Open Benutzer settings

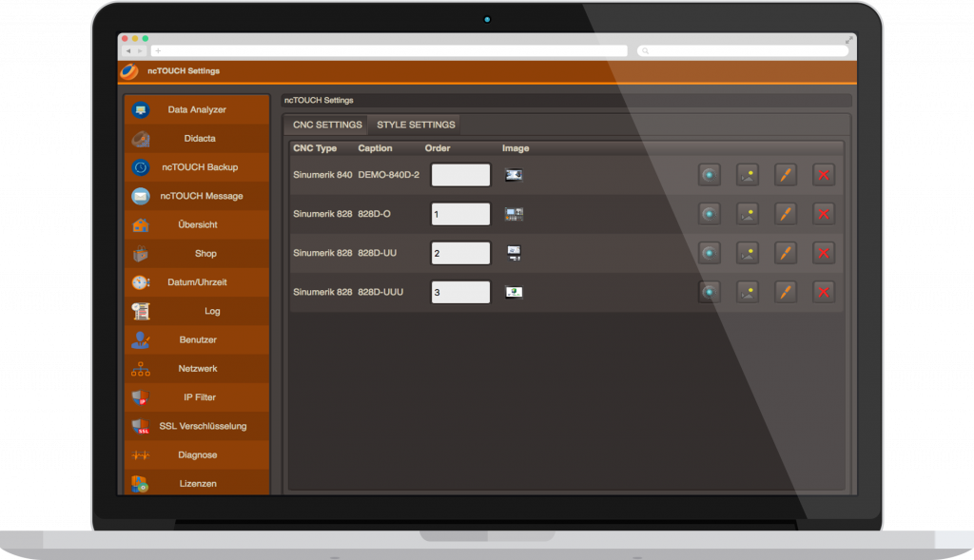click(196, 339)
